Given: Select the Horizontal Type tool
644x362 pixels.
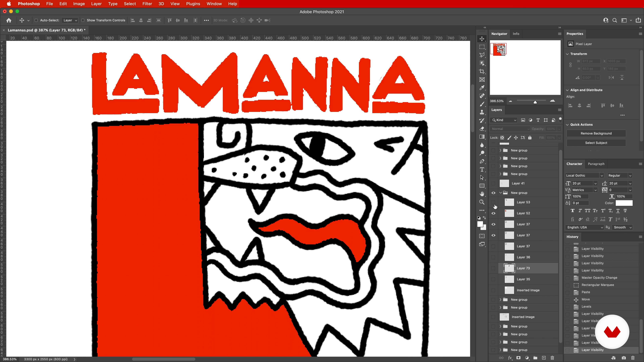Looking at the screenshot, I should [x=482, y=170].
